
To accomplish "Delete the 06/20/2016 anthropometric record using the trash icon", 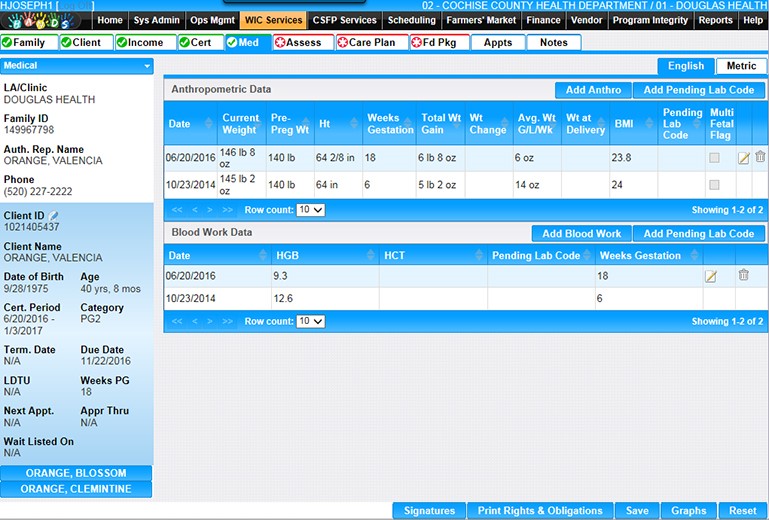I will [x=760, y=157].
